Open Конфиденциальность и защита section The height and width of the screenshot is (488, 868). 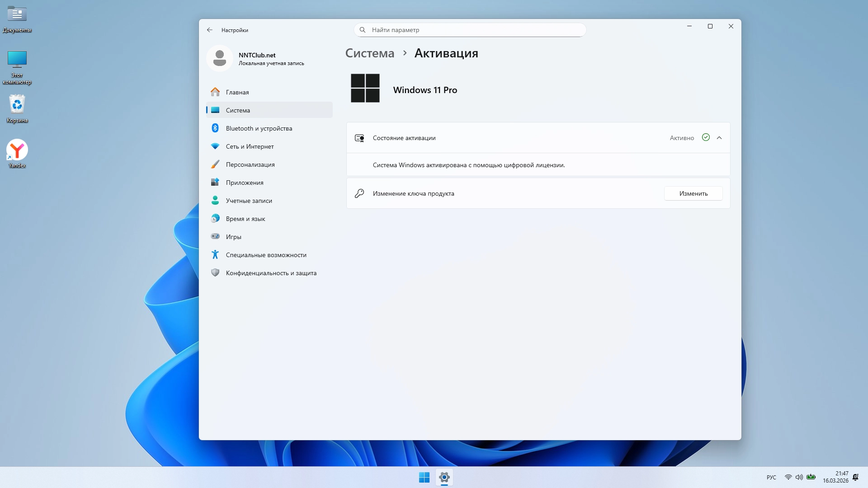coord(271,273)
